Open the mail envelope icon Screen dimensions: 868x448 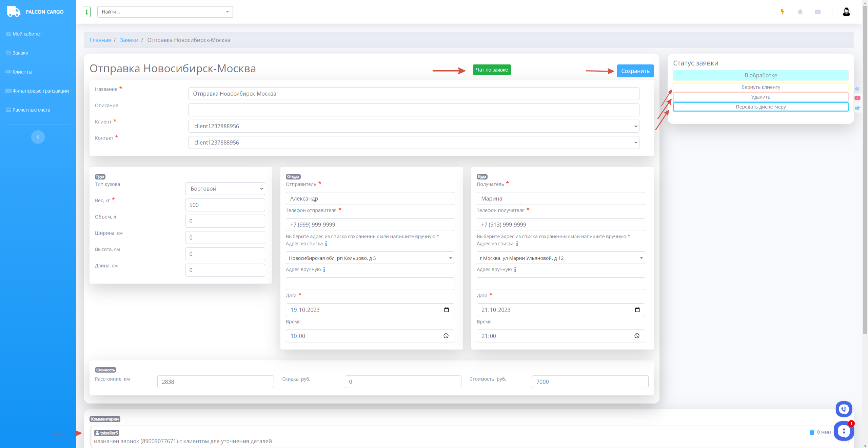click(x=818, y=12)
